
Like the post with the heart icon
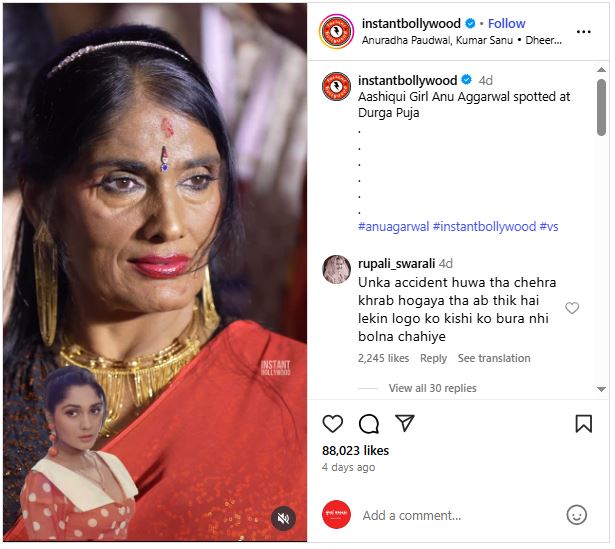point(333,424)
